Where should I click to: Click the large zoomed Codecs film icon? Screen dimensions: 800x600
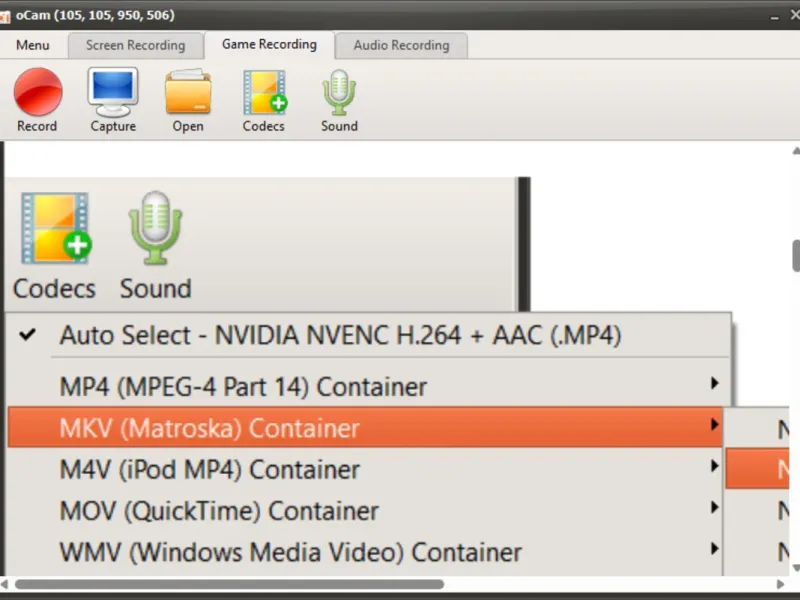56,228
